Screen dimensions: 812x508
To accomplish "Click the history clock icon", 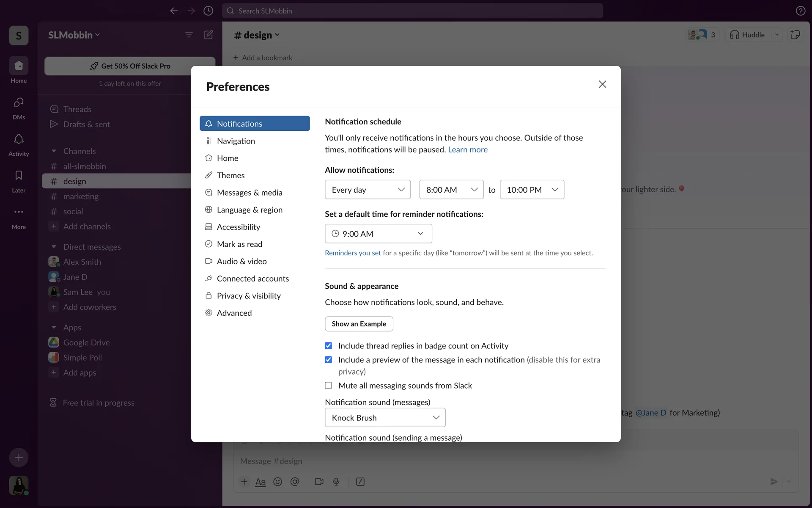I will (208, 11).
